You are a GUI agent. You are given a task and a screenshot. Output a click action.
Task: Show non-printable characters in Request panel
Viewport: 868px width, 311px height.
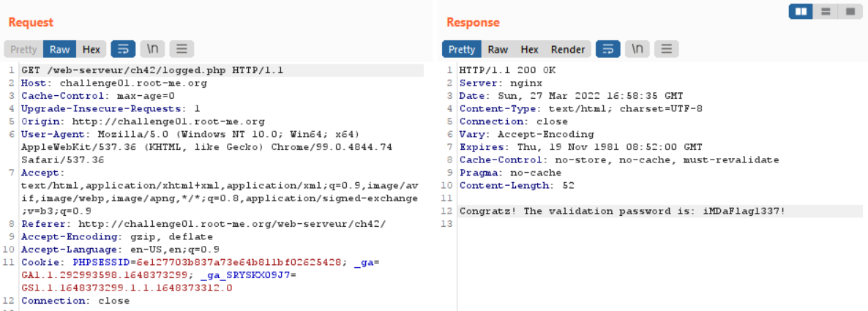pos(152,49)
